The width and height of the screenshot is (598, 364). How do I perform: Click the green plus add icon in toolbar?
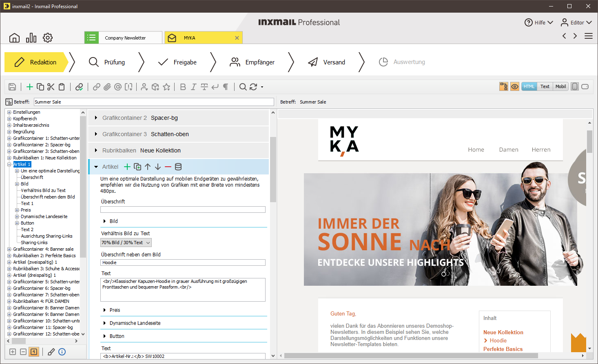[29, 87]
